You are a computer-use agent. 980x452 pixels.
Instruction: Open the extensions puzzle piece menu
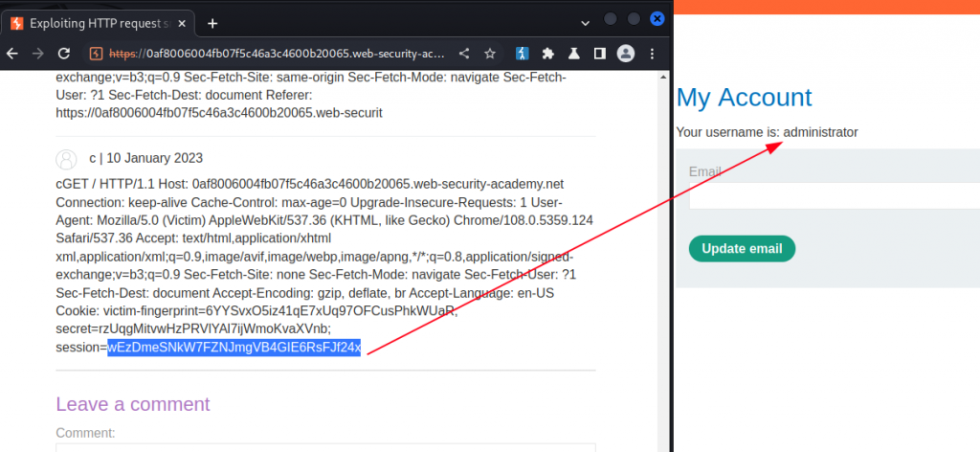click(548, 54)
